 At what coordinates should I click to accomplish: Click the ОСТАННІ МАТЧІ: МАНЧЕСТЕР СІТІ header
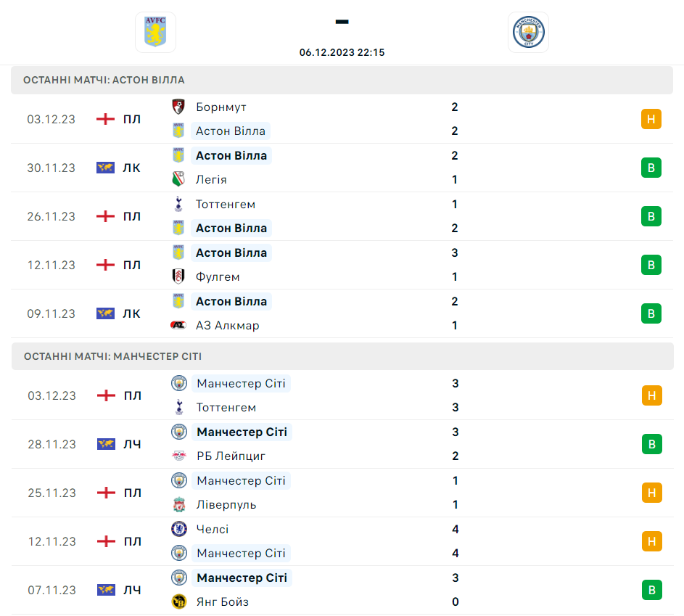(112, 356)
